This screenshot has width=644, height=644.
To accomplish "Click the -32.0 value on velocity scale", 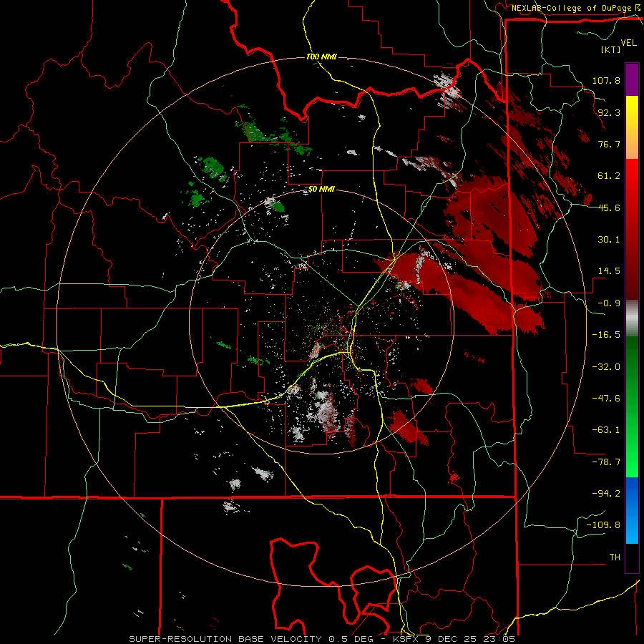I will pos(606,367).
